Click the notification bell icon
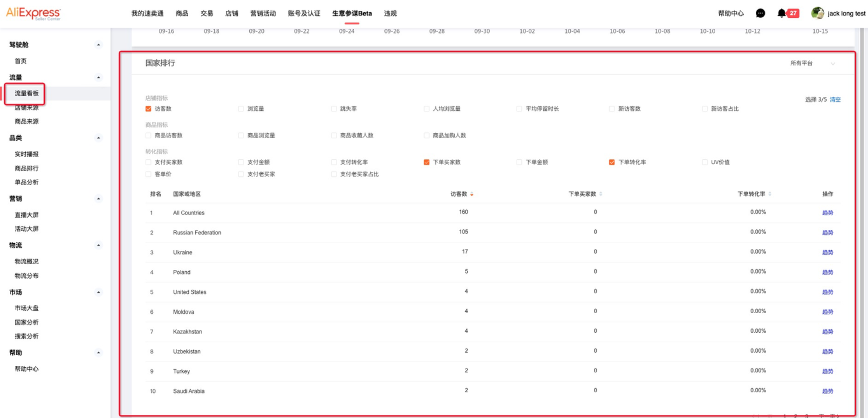The width and height of the screenshot is (868, 418). (781, 14)
